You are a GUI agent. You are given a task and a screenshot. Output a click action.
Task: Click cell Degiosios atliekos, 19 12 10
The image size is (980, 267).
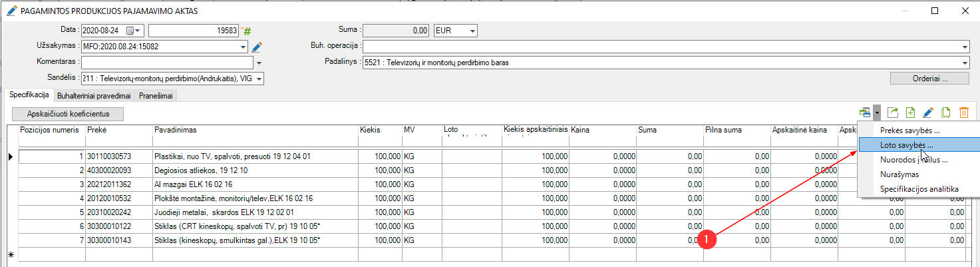click(x=255, y=170)
